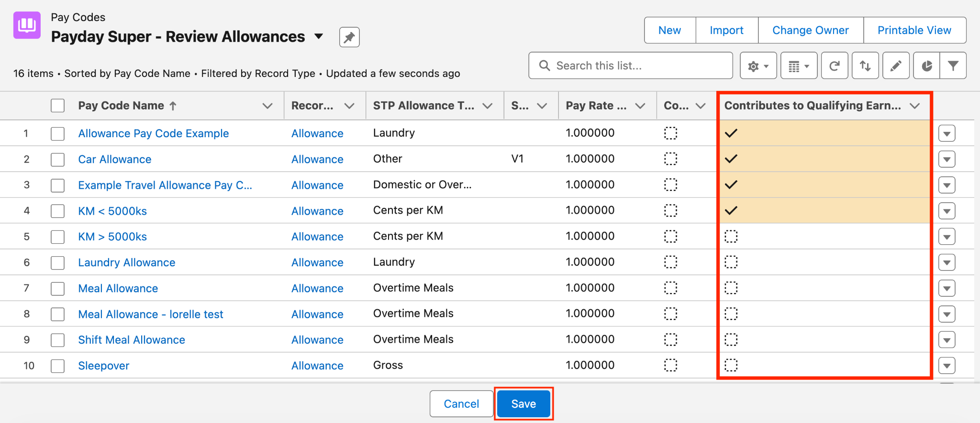Image resolution: width=980 pixels, height=423 pixels.
Task: Select the Allowance Pay Code Example row checkbox
Action: pos(58,133)
